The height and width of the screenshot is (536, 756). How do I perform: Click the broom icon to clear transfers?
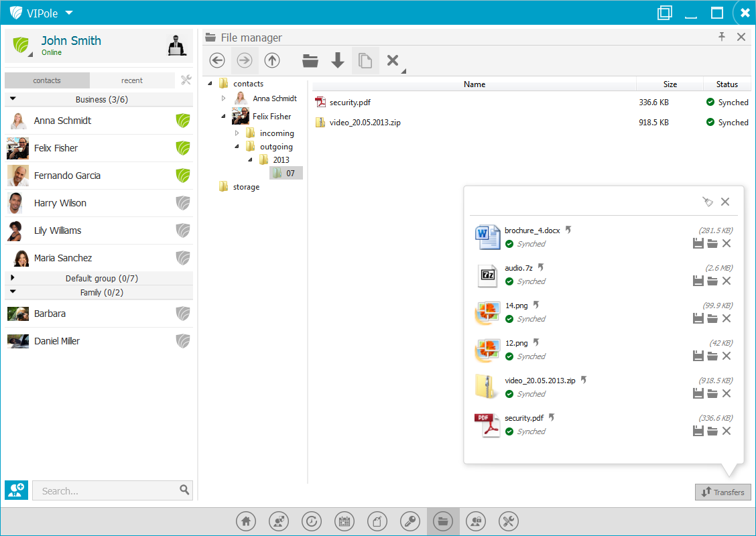707,202
